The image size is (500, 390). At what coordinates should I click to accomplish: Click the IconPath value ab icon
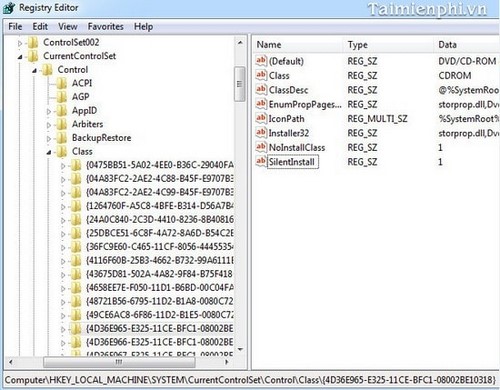[x=261, y=118]
